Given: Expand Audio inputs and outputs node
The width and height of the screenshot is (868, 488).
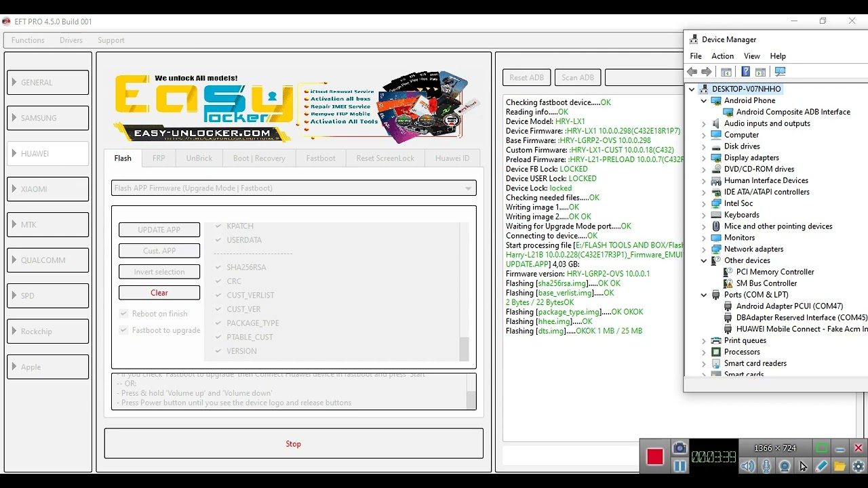Looking at the screenshot, I should 704,123.
